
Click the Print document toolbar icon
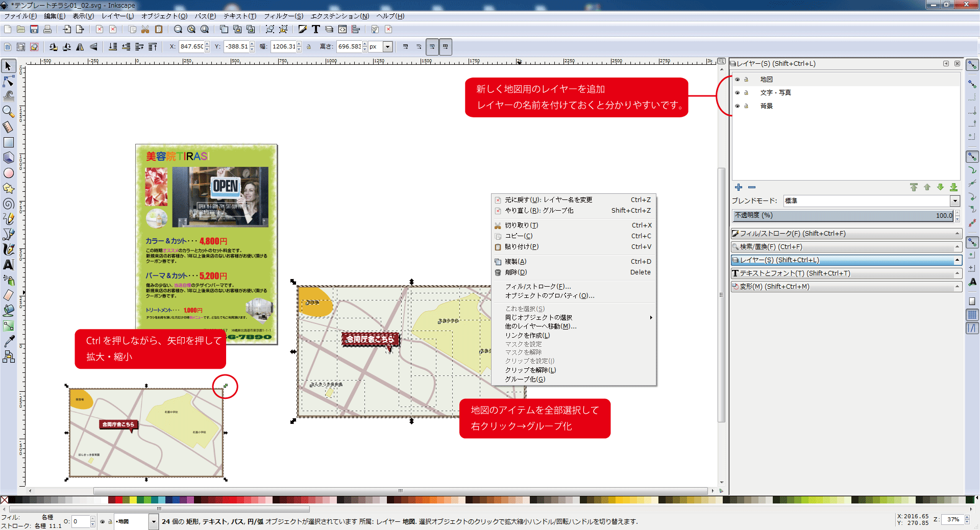pos(47,30)
